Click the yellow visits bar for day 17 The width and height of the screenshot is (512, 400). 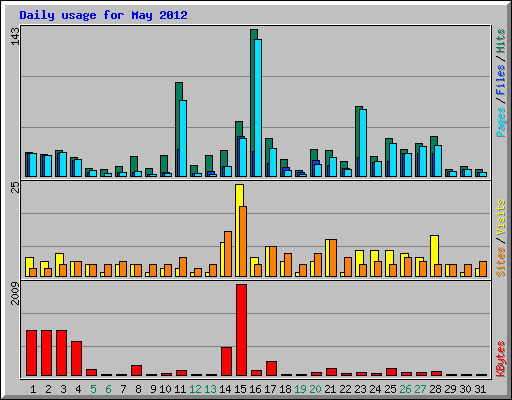click(x=267, y=261)
